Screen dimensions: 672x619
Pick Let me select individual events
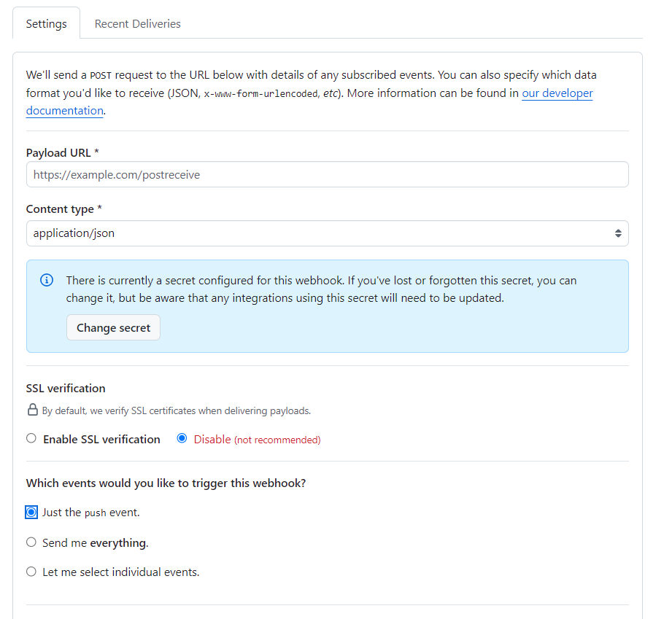click(31, 572)
